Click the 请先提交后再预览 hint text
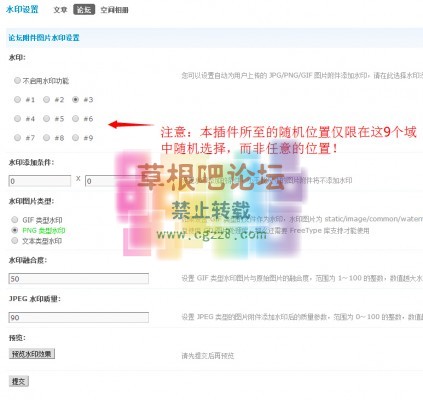 [208, 356]
